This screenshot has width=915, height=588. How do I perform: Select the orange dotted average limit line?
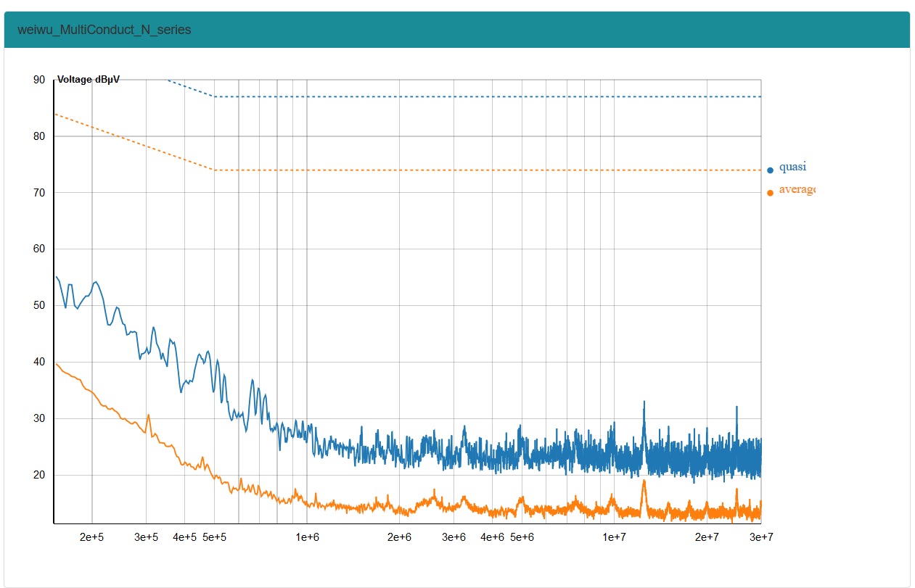486,170
